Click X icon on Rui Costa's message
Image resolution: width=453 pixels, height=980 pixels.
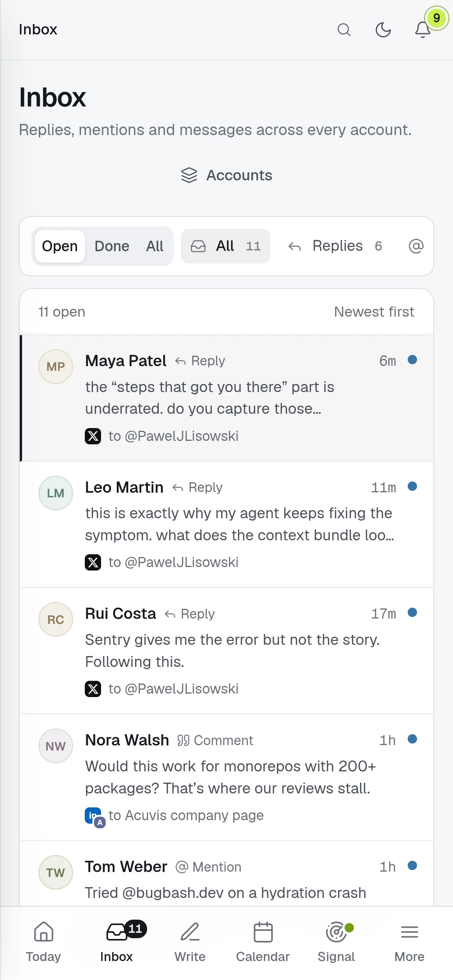point(93,689)
